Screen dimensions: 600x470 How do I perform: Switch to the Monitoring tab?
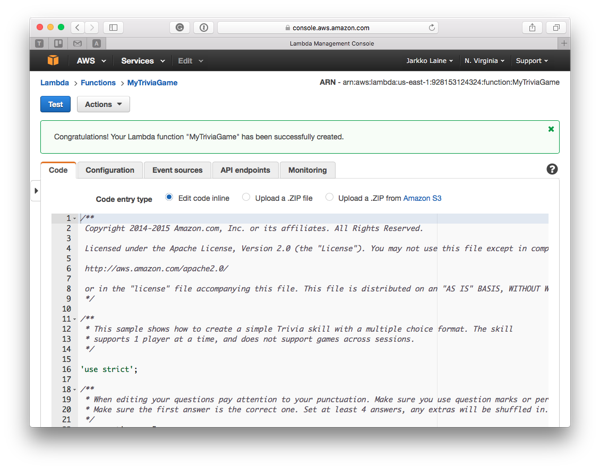(308, 170)
